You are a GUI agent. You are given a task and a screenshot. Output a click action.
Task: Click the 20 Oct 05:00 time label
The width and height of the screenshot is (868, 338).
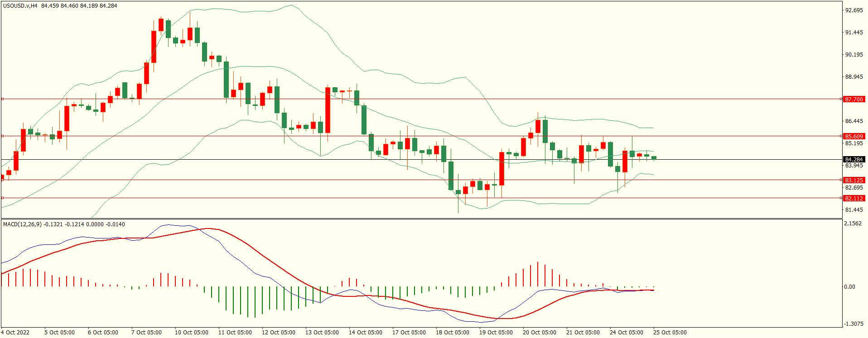pyautogui.click(x=540, y=333)
